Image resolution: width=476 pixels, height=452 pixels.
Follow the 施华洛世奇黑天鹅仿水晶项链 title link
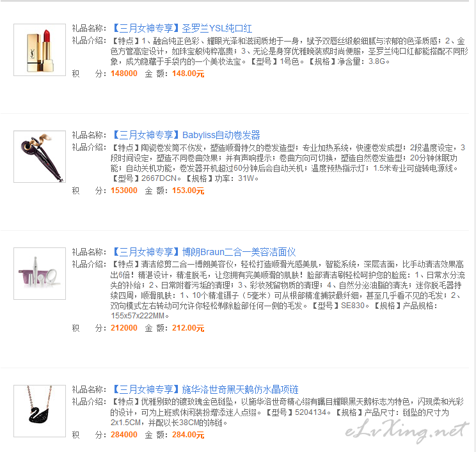205,389
